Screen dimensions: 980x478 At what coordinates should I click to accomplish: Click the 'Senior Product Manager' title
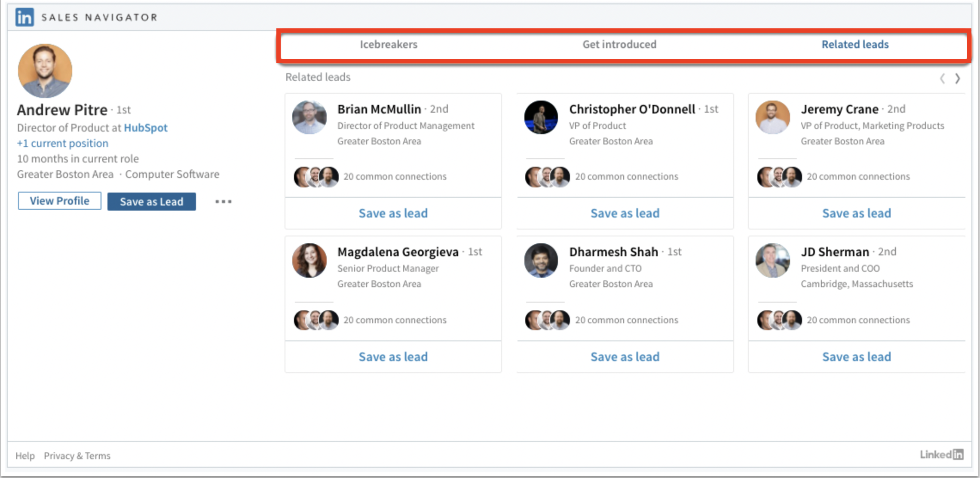coord(388,268)
